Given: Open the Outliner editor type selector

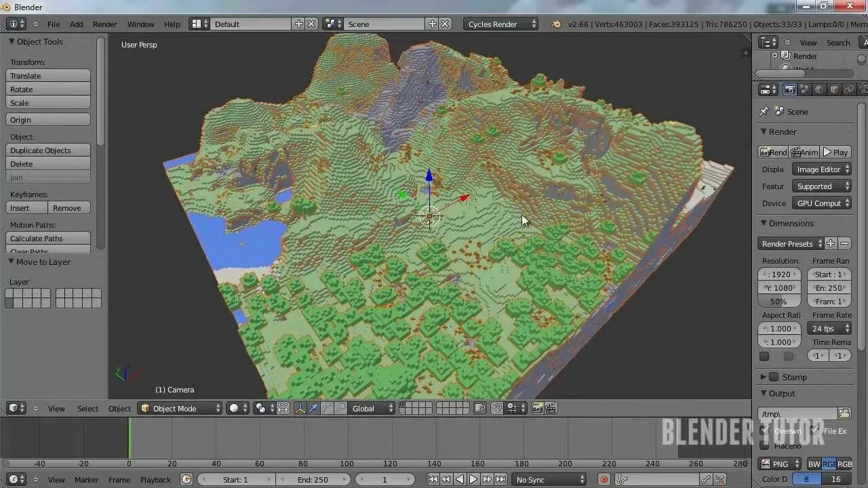Looking at the screenshot, I should coord(768,42).
